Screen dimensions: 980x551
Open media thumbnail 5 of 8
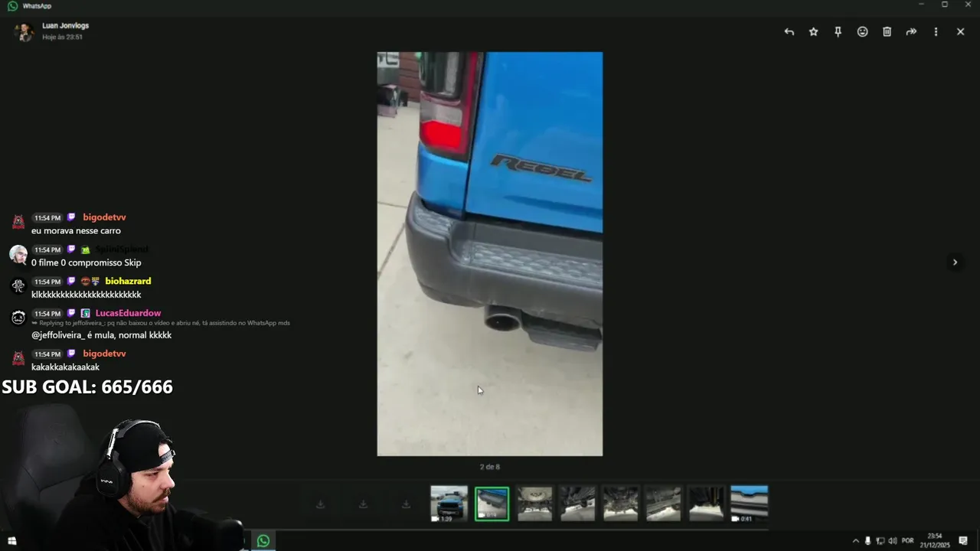[x=620, y=504]
